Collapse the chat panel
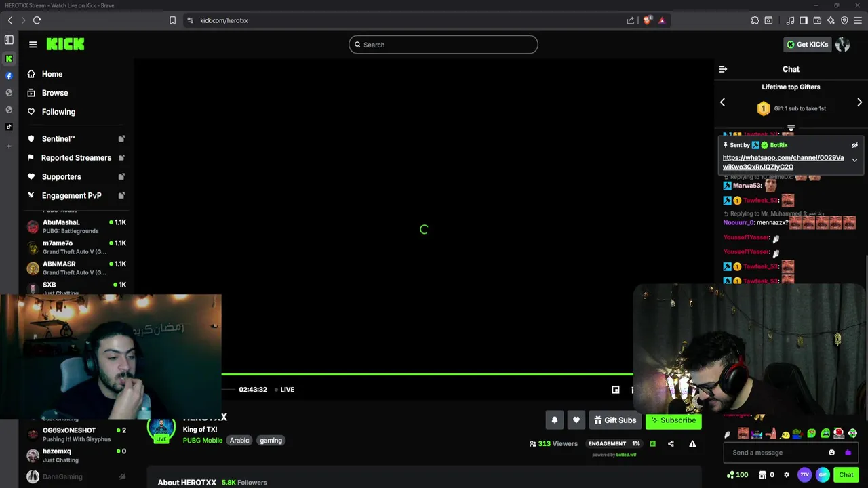 (723, 69)
